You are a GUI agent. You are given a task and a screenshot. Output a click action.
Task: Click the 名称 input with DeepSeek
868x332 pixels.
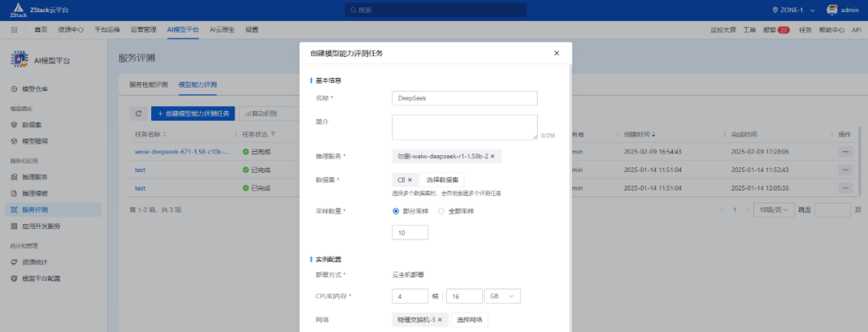pyautogui.click(x=465, y=98)
